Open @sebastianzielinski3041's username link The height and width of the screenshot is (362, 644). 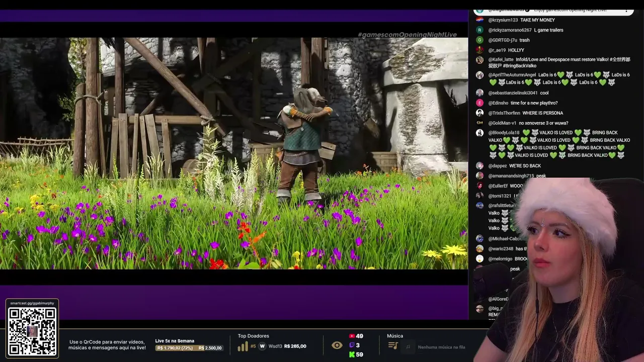click(x=513, y=93)
